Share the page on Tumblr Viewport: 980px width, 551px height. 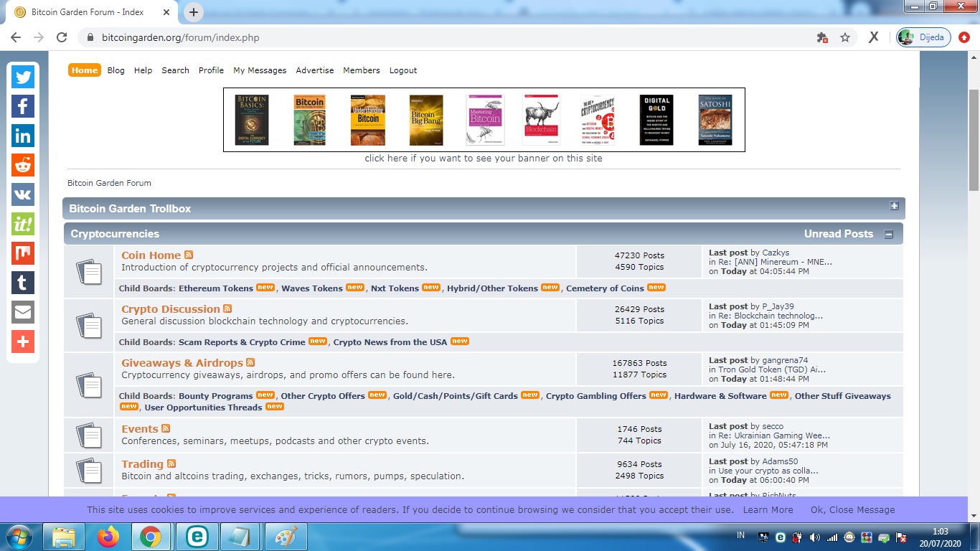pos(23,283)
